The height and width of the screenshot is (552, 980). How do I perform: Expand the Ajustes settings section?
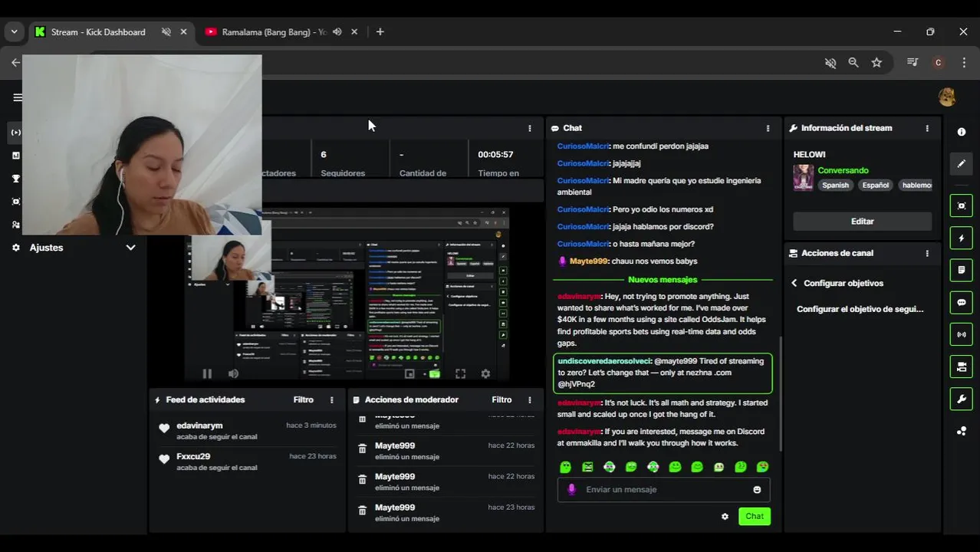[x=130, y=248]
